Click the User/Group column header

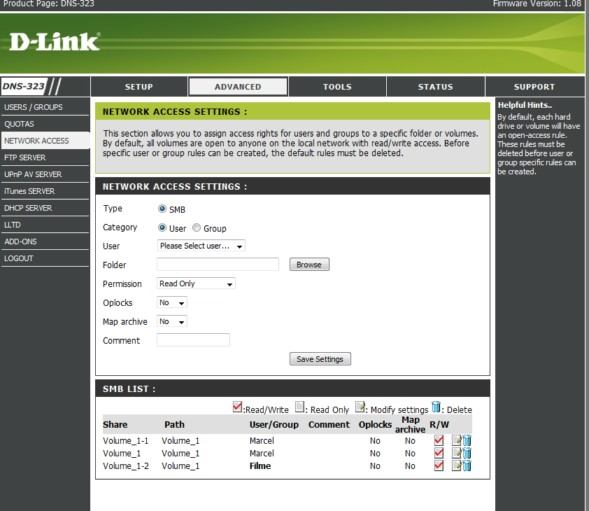pos(274,425)
